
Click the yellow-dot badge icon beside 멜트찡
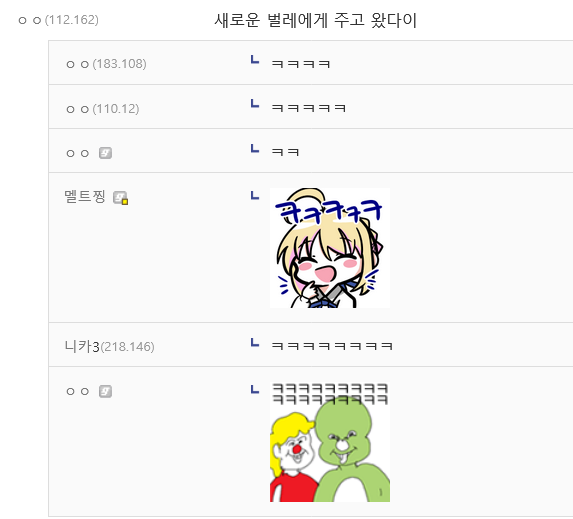[120, 198]
